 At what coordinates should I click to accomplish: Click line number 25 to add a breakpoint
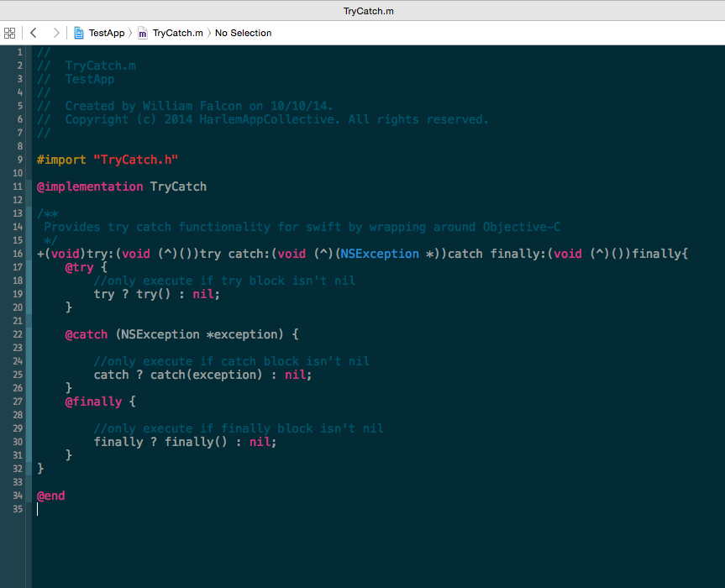(17, 375)
